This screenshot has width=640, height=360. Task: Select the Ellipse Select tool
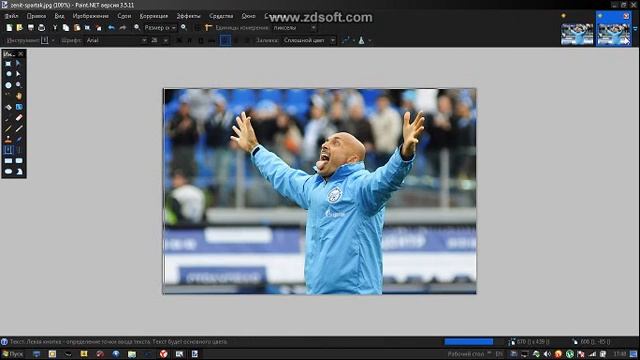[x=8, y=85]
